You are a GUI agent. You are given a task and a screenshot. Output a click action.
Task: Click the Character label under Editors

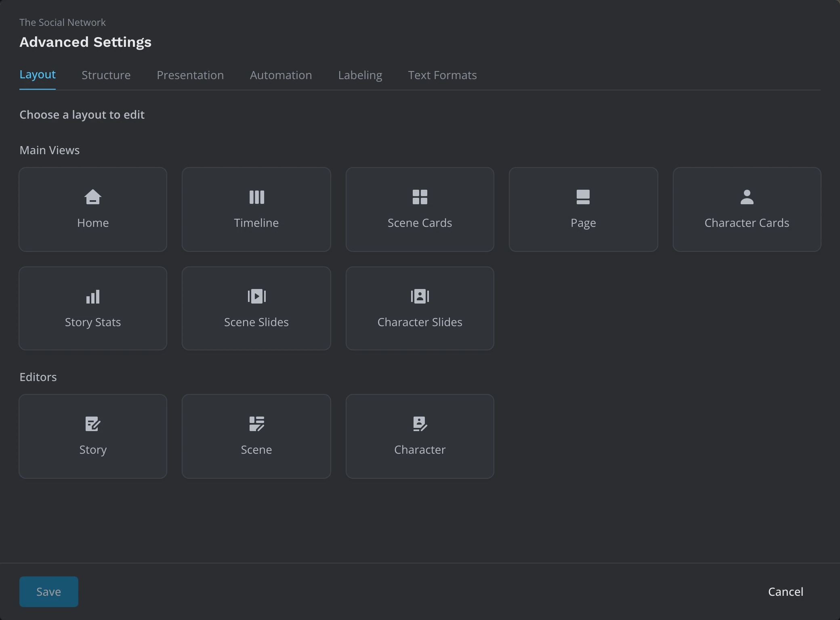point(420,450)
